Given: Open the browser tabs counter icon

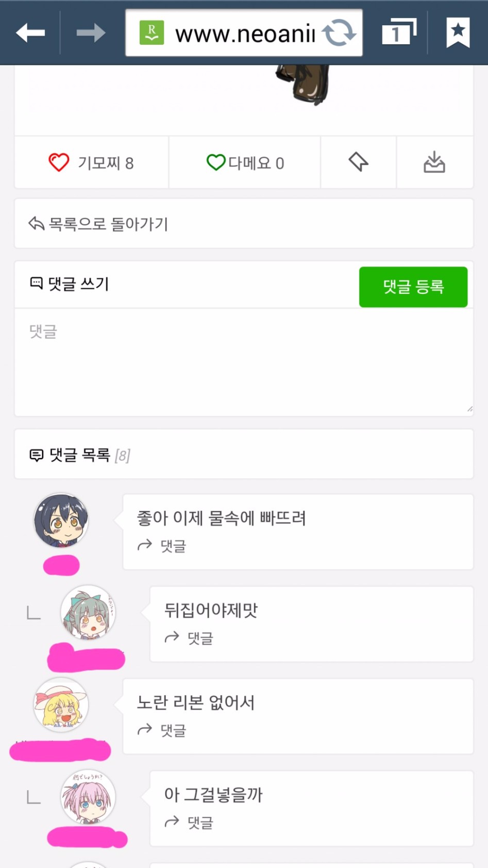Looking at the screenshot, I should (x=399, y=32).
